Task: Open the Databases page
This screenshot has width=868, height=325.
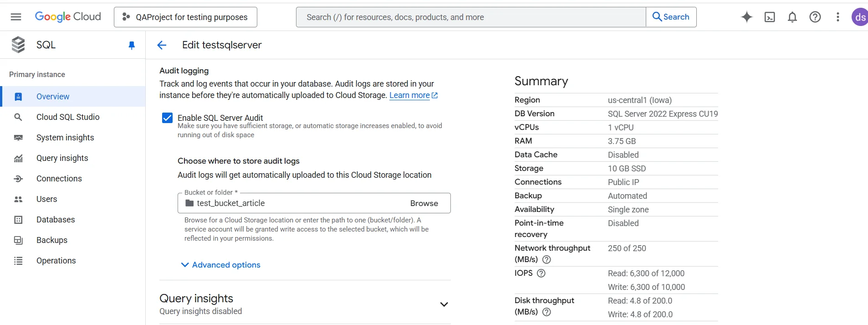Action: point(73,220)
